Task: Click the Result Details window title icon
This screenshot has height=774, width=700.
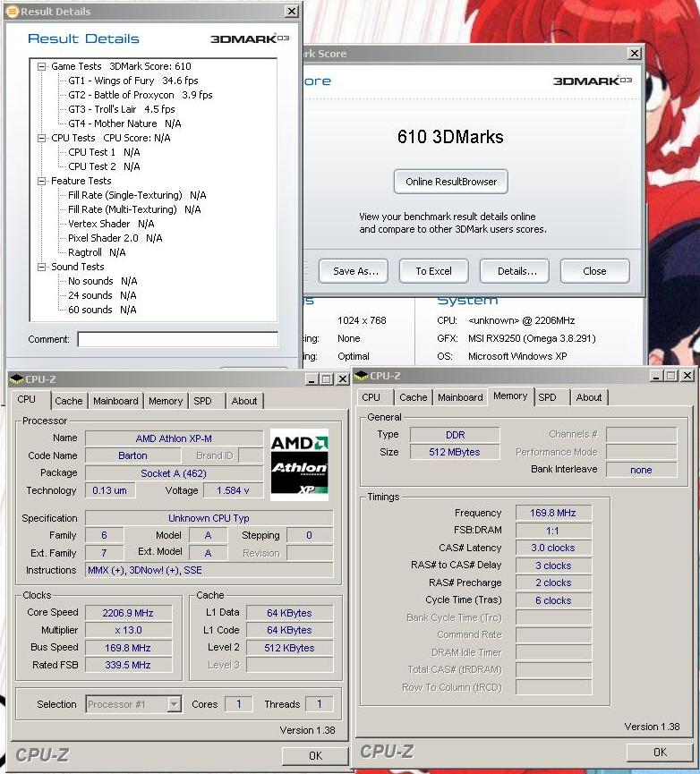Action: [x=13, y=11]
